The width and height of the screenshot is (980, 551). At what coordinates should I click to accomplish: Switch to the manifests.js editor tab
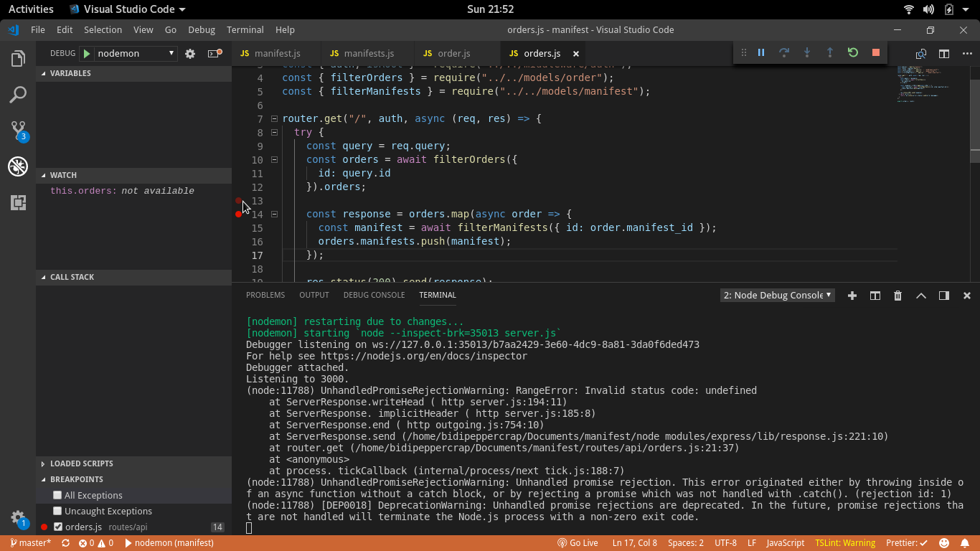[x=369, y=54]
